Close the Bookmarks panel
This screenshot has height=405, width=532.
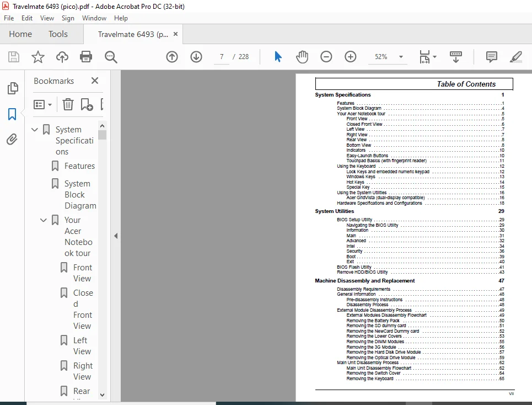click(x=95, y=81)
